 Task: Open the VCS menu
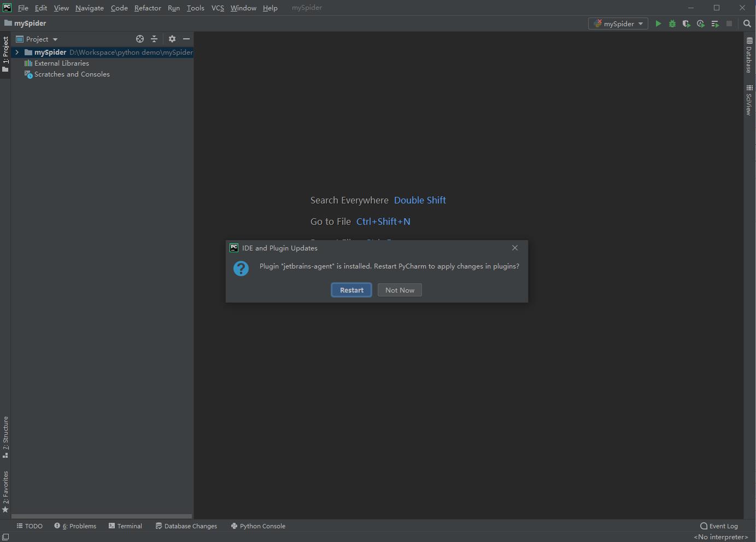218,8
